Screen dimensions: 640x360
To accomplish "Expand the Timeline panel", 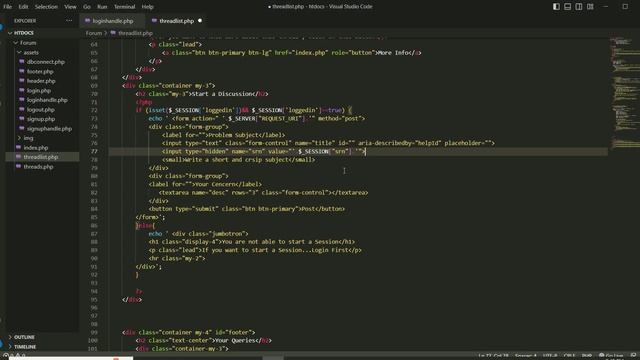I will [25, 347].
